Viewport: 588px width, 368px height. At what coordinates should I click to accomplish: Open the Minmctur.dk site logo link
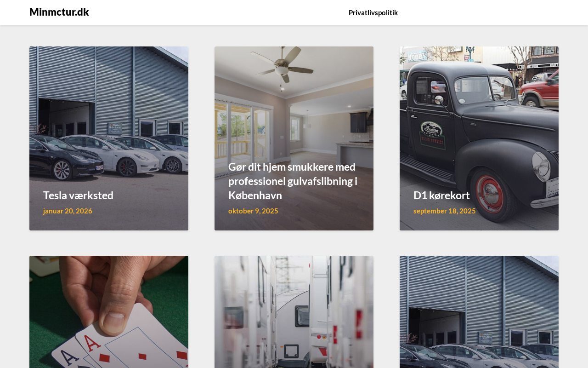59,12
